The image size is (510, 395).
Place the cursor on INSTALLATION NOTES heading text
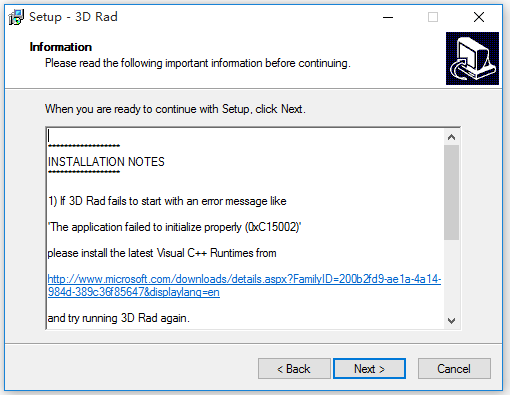pos(106,162)
